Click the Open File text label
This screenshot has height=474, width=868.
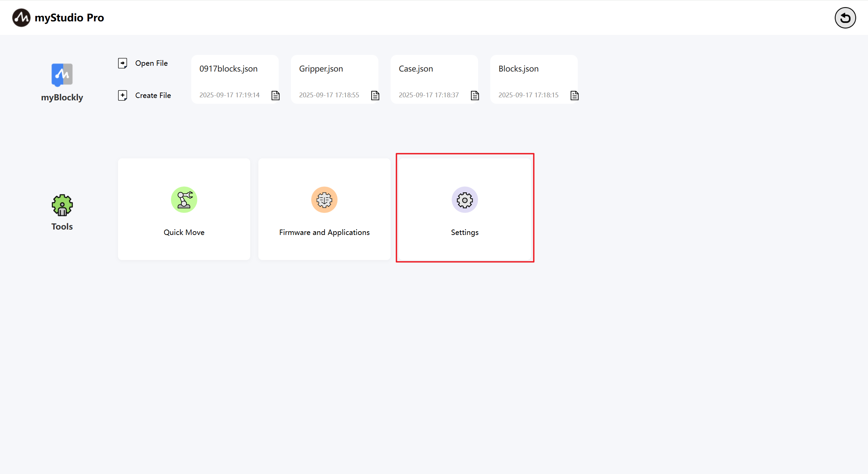point(151,63)
